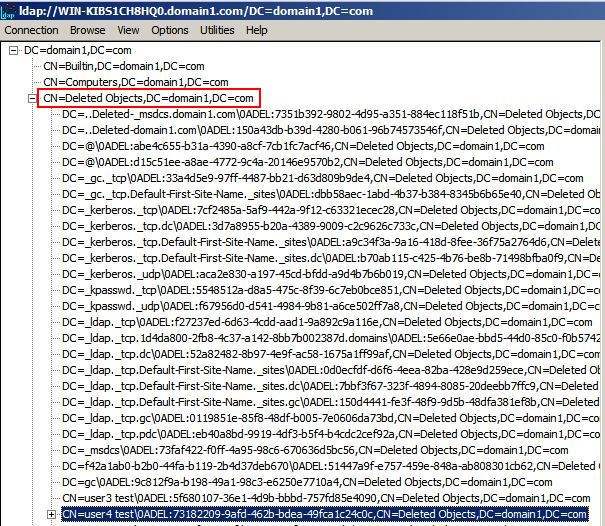Select DC=@\0ADEL:abe4c655 entry
This screenshot has height=526, width=605.
click(x=303, y=146)
